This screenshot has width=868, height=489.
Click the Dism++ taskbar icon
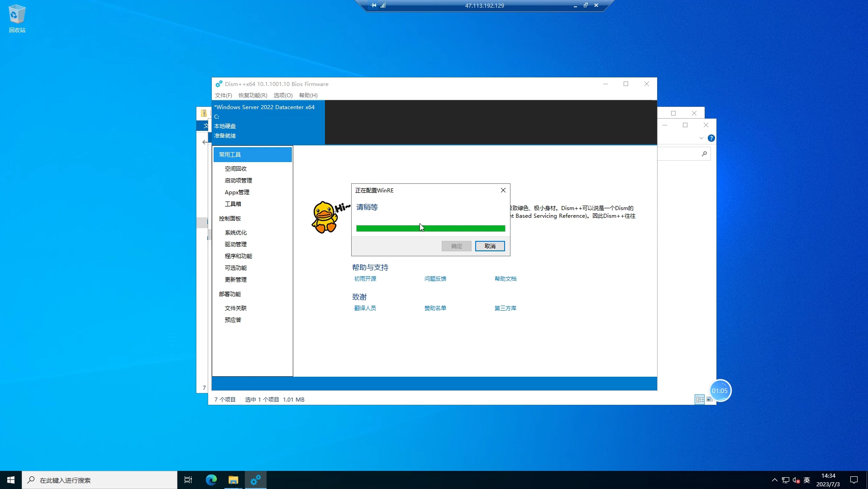256,480
